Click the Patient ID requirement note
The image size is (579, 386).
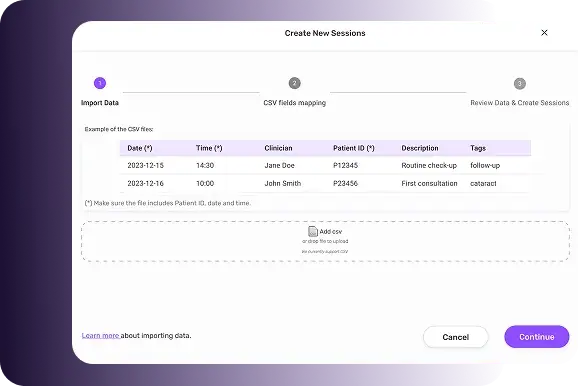click(x=168, y=203)
